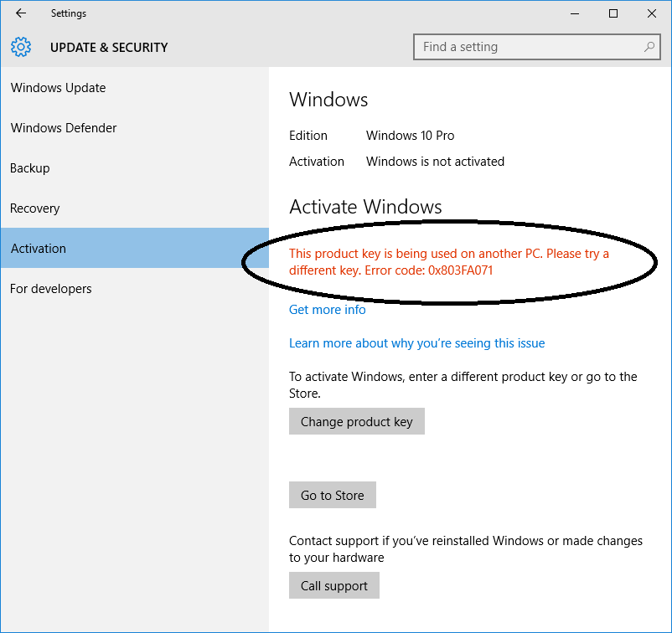The image size is (672, 633).
Task: Click the Go to Store button
Action: pyautogui.click(x=332, y=495)
